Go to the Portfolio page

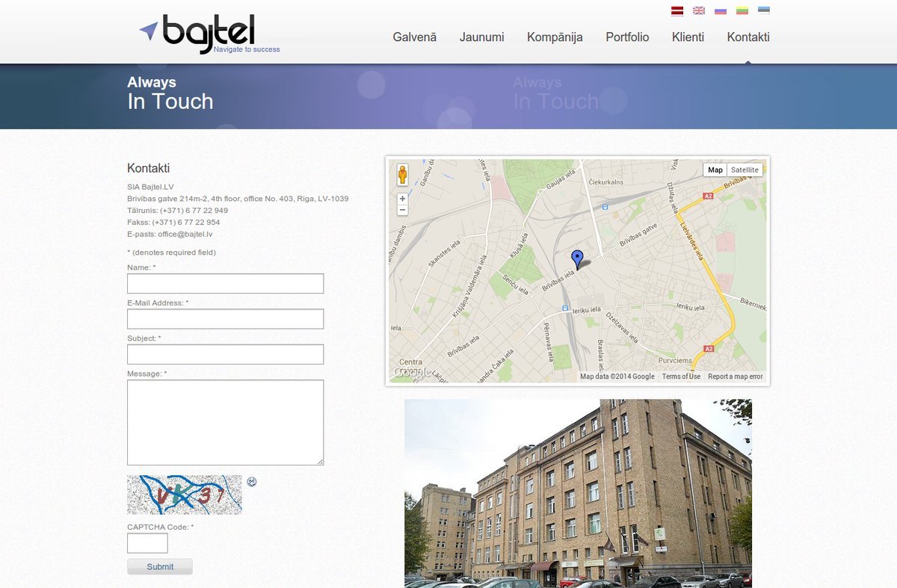[627, 37]
